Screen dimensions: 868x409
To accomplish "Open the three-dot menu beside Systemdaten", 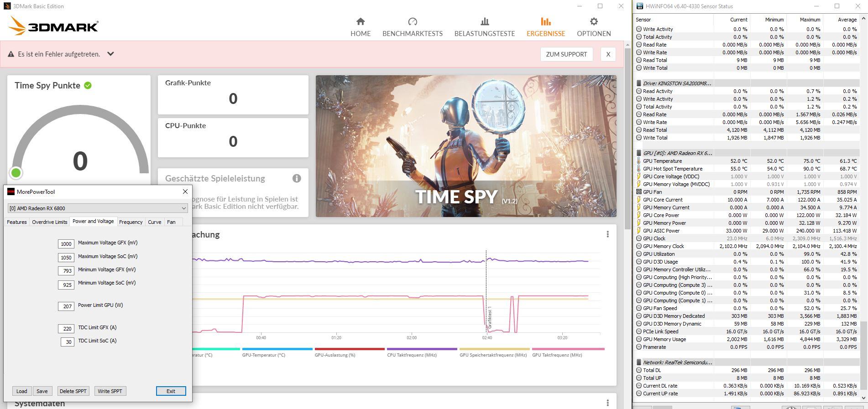I will click(607, 403).
